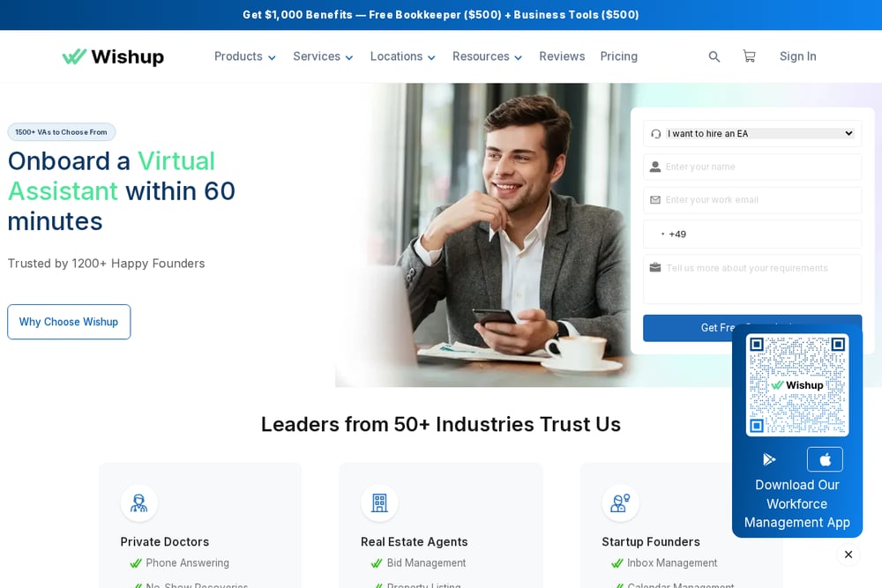Click the Private Doctors icon

[x=139, y=502]
